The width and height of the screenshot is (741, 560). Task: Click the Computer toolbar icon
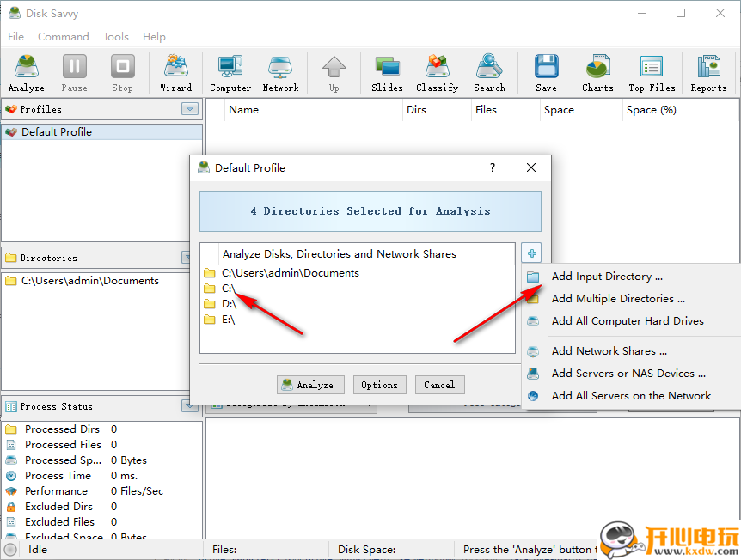pos(230,73)
